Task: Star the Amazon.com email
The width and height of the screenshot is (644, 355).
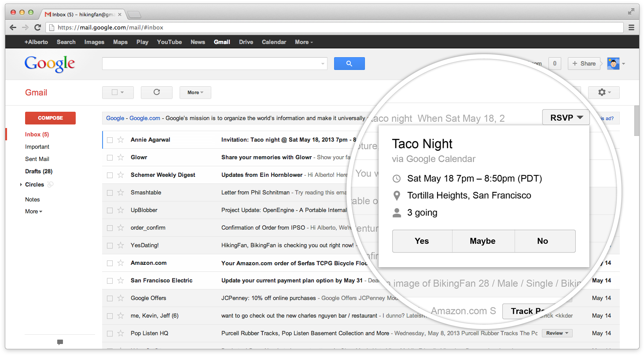Action: coord(120,263)
